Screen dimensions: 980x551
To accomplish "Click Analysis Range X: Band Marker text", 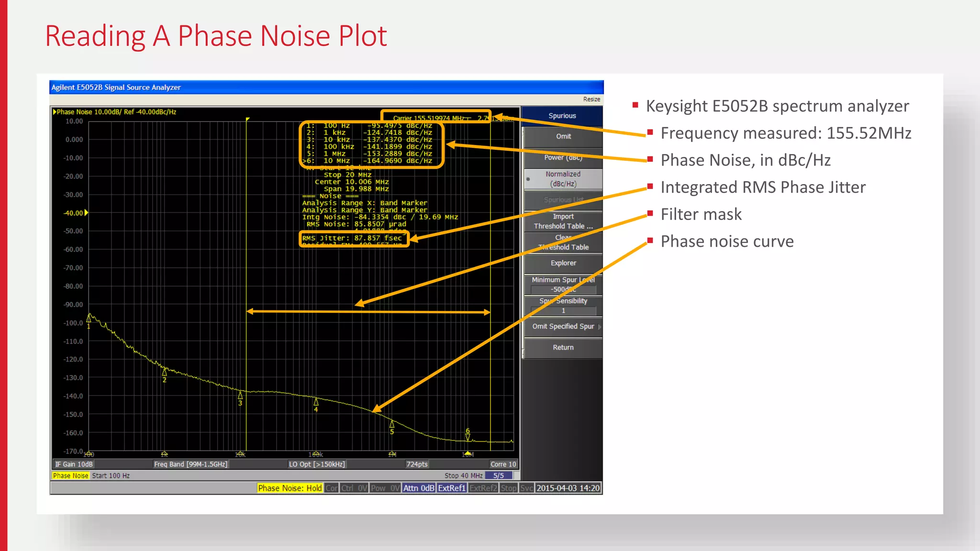I will tap(365, 203).
